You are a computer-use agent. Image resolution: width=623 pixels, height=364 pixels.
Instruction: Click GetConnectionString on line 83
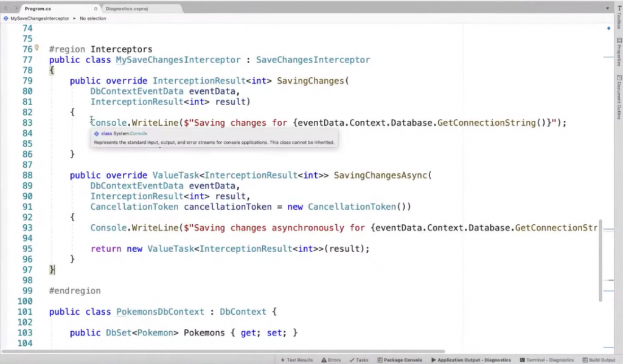487,123
